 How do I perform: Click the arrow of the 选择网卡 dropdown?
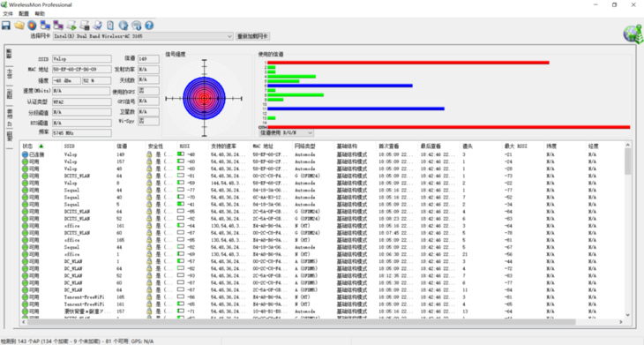click(x=229, y=36)
